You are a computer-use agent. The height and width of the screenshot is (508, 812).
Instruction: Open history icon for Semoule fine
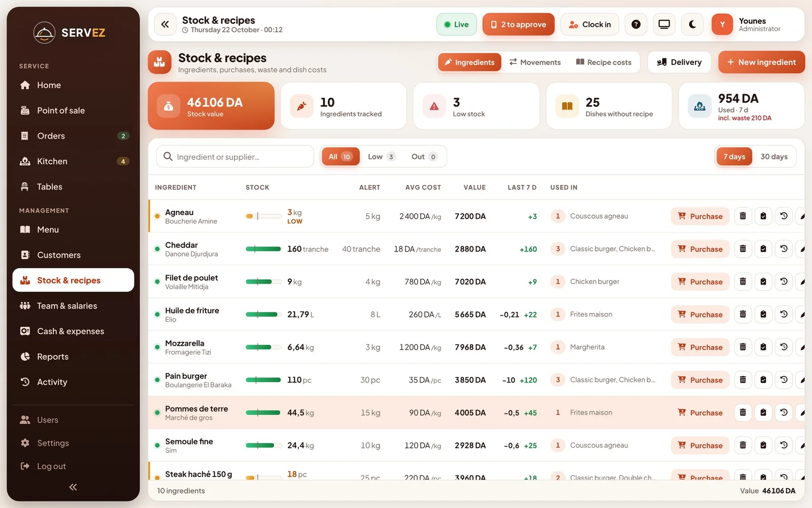pos(784,446)
